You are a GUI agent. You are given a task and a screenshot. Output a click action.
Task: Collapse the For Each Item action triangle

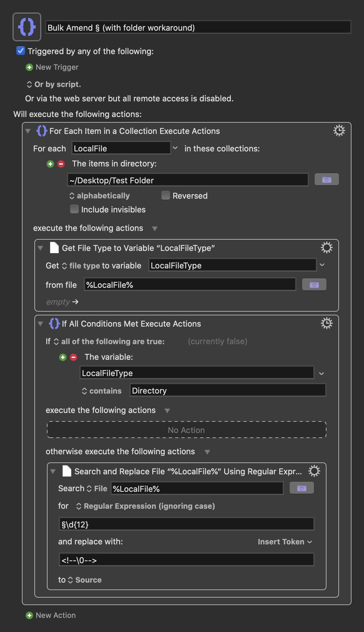(28, 131)
